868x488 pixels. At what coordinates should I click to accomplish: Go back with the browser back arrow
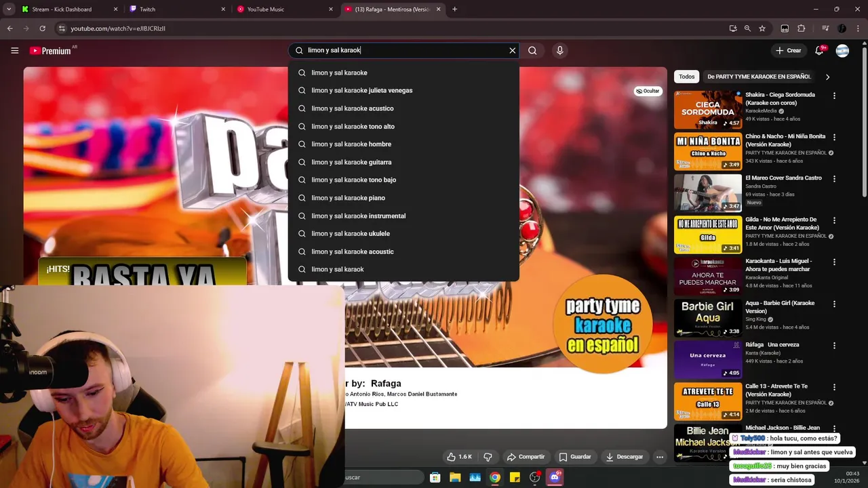[x=9, y=28]
